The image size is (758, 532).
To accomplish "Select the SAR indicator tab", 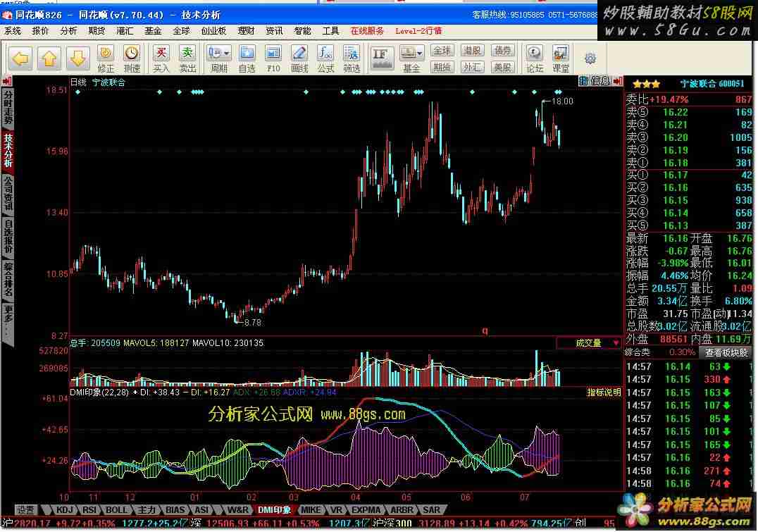I will pos(431,509).
